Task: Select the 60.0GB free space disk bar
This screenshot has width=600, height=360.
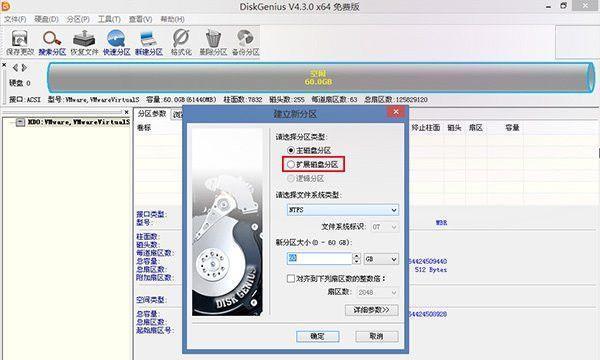Action: tap(320, 78)
